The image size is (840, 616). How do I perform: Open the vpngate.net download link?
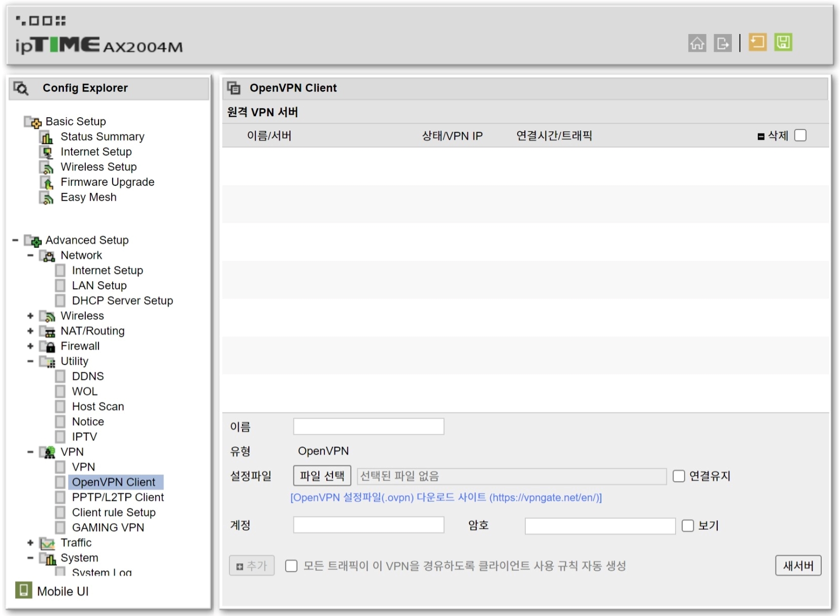tap(446, 498)
